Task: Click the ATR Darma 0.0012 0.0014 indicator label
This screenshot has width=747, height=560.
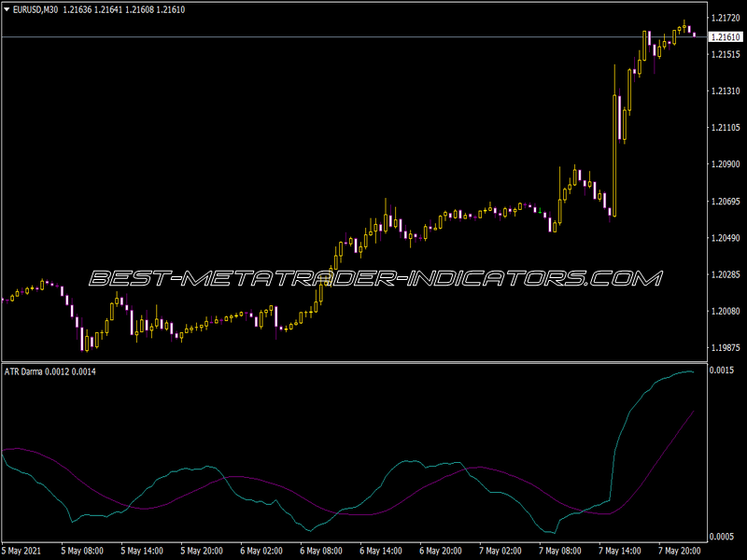Action: pyautogui.click(x=50, y=371)
